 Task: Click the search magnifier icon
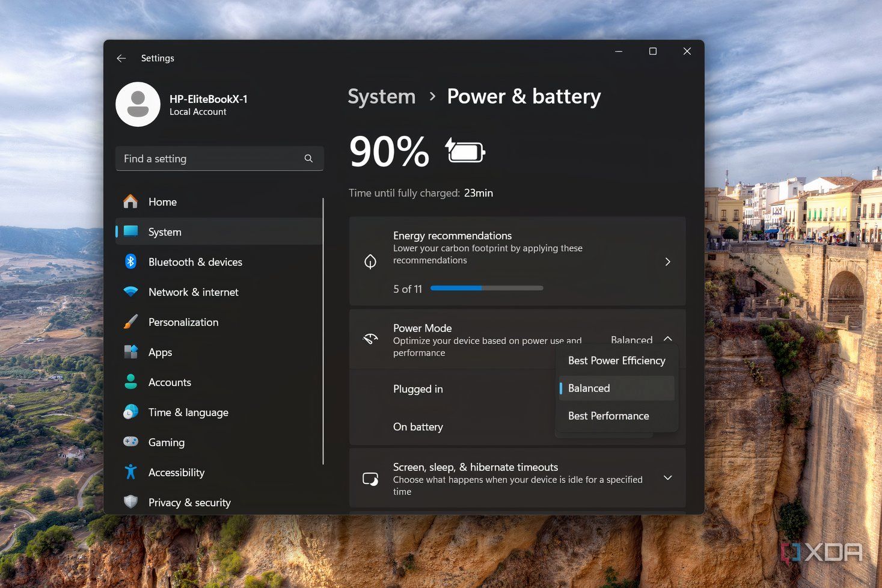click(308, 159)
